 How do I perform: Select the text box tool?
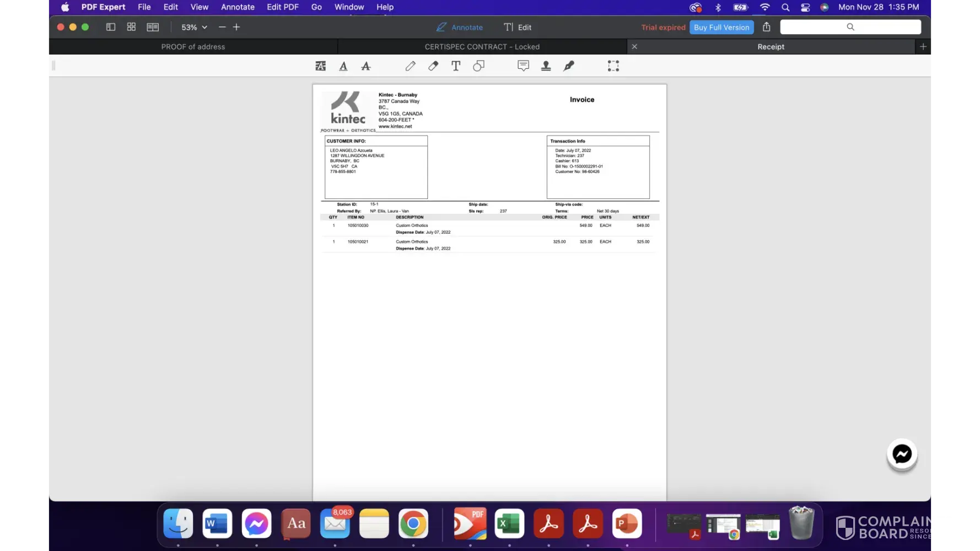pyautogui.click(x=456, y=66)
